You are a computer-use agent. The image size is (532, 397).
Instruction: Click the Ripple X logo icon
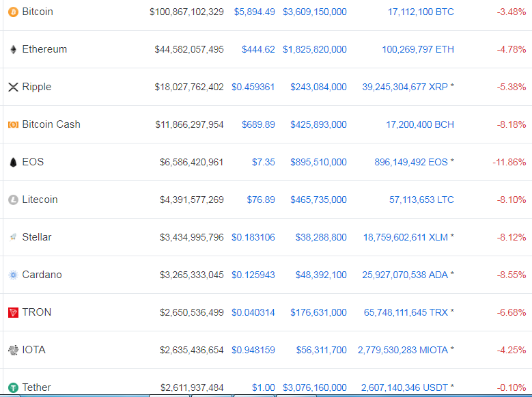[x=13, y=87]
